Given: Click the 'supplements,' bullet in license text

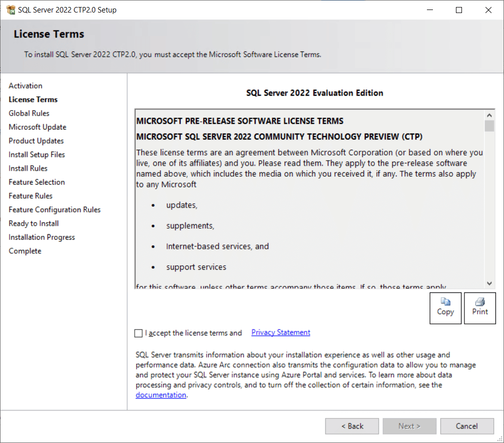Looking at the screenshot, I should coord(190,226).
